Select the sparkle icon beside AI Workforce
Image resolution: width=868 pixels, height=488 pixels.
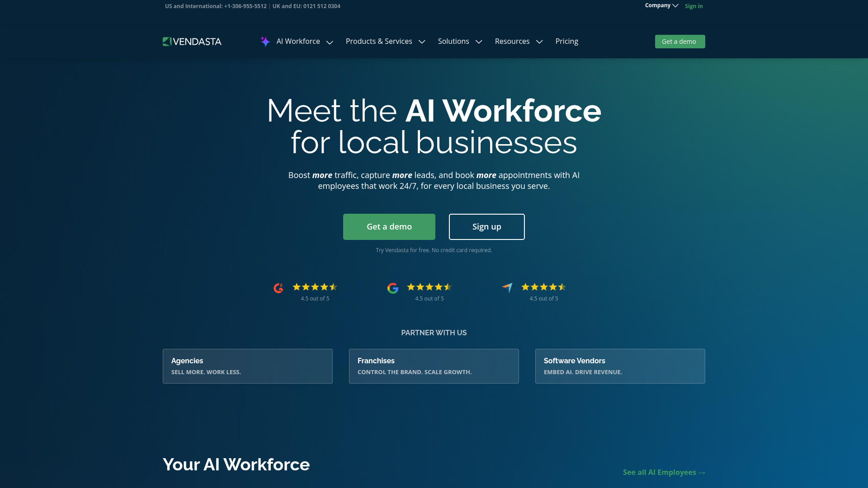265,41
